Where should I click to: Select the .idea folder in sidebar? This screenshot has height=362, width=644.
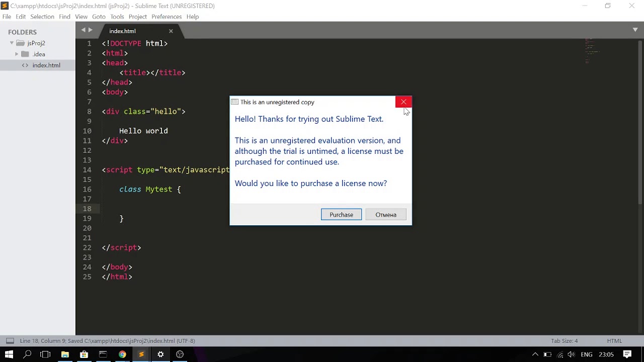click(x=39, y=54)
